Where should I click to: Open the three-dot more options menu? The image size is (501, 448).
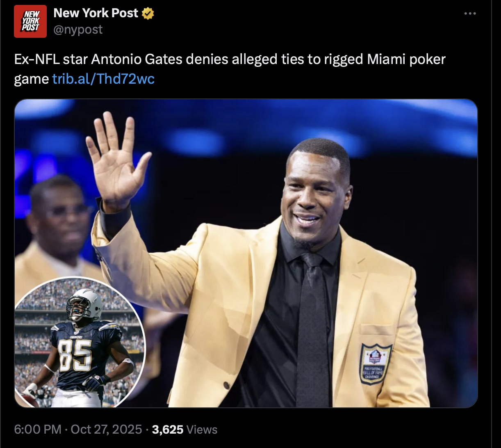pos(470,14)
